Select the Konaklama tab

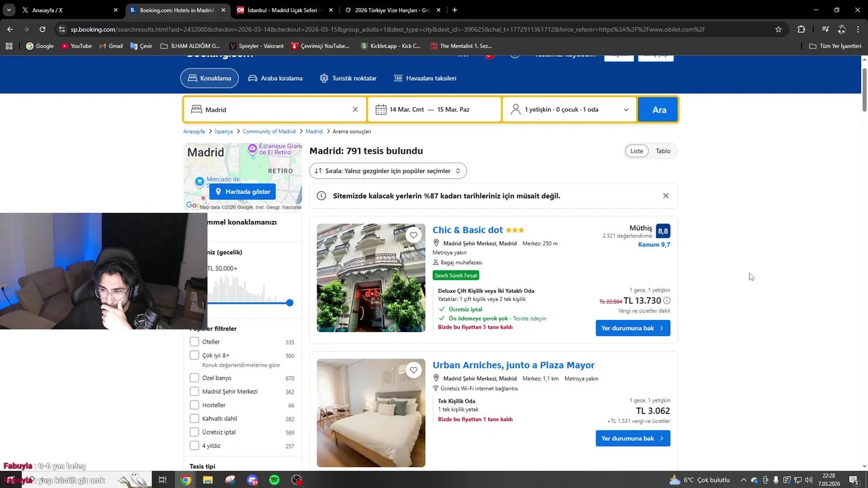[x=210, y=78]
